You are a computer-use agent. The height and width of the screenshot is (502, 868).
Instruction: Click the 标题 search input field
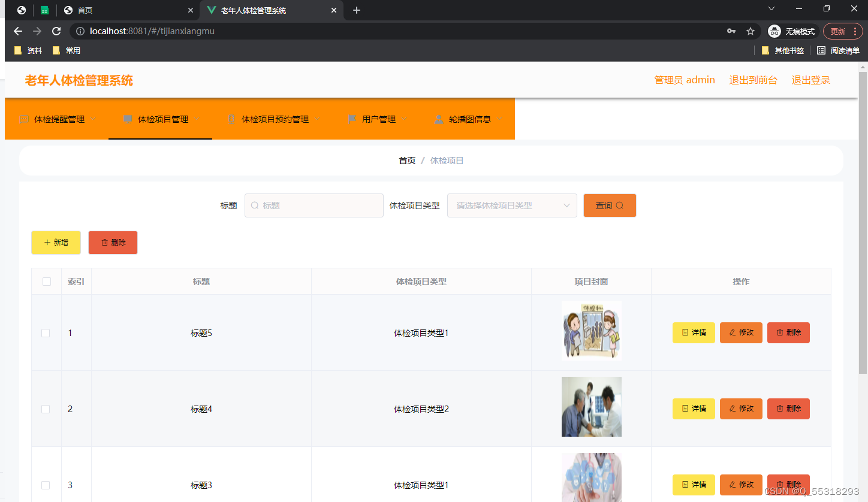point(314,205)
